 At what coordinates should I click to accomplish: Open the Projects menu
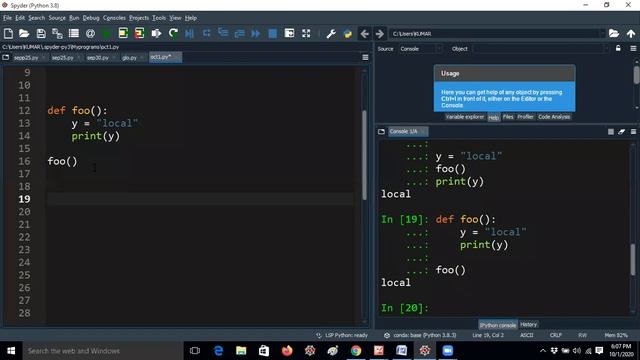139,18
